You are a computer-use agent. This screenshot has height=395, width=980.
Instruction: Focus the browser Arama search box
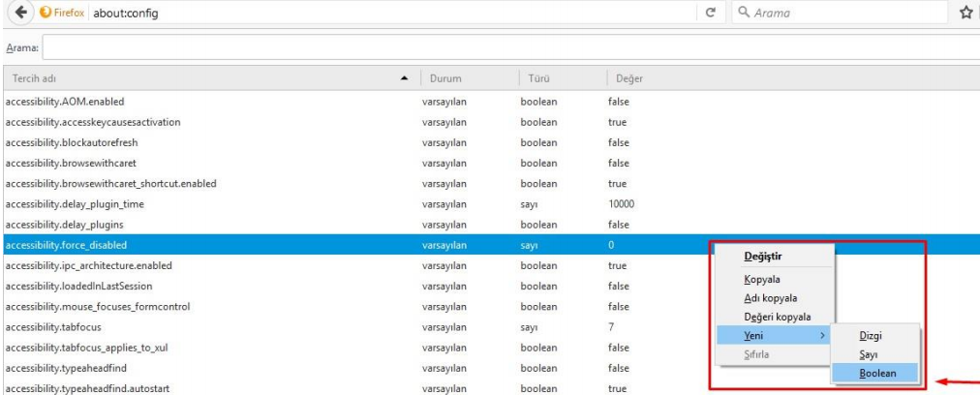(840, 13)
